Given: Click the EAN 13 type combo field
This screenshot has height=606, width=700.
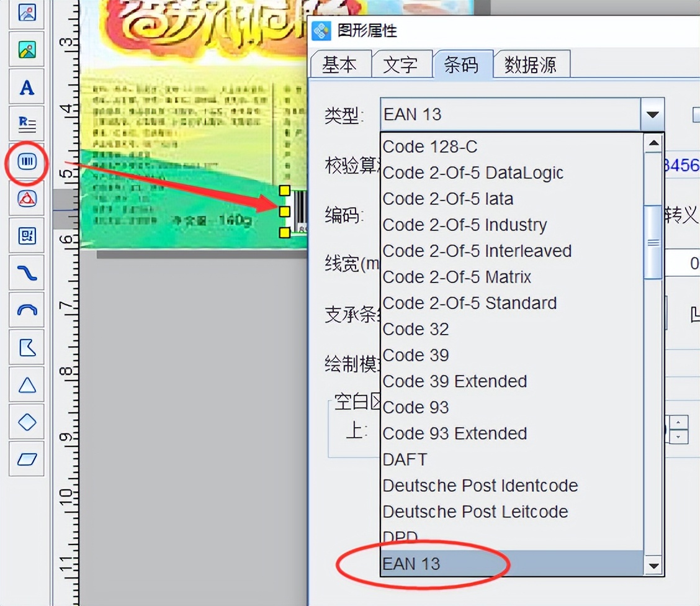Looking at the screenshot, I should (511, 115).
